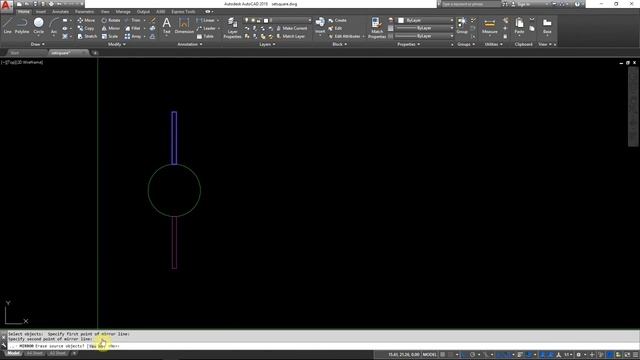Click the Mirror command
Screen dimensions: 640x360
pyautogui.click(x=111, y=28)
